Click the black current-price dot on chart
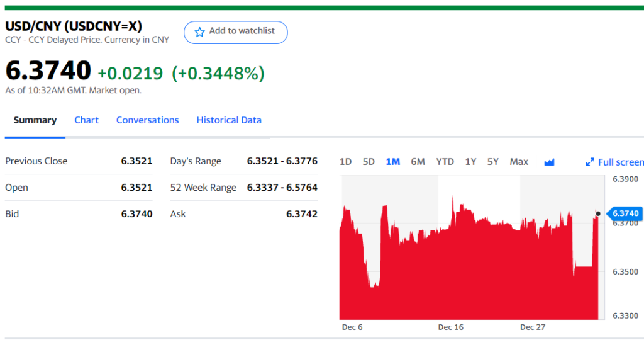Image resolution: width=644 pixels, height=340 pixels. click(597, 213)
